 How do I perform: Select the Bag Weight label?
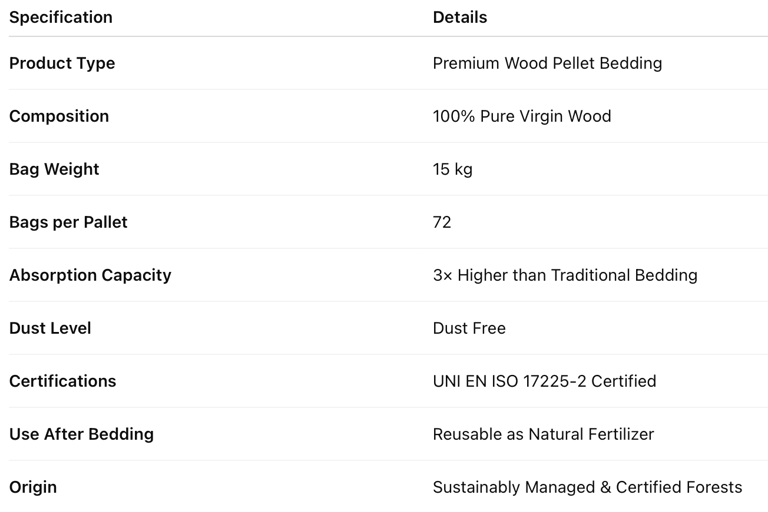click(x=54, y=169)
